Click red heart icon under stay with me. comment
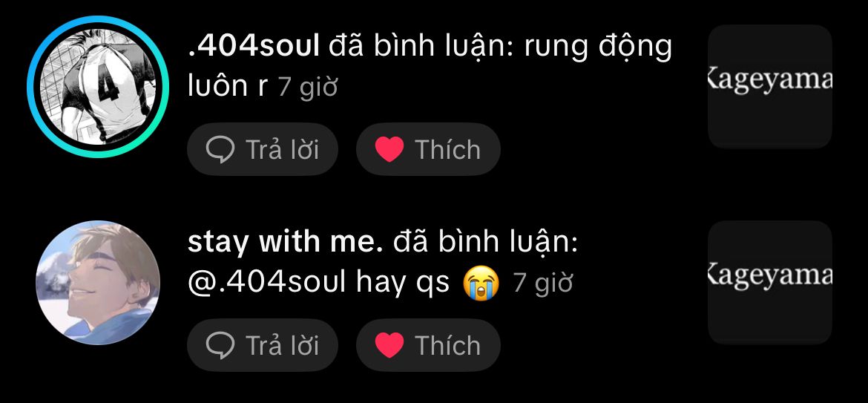Screen dimensions: 868x403 pyautogui.click(x=389, y=345)
